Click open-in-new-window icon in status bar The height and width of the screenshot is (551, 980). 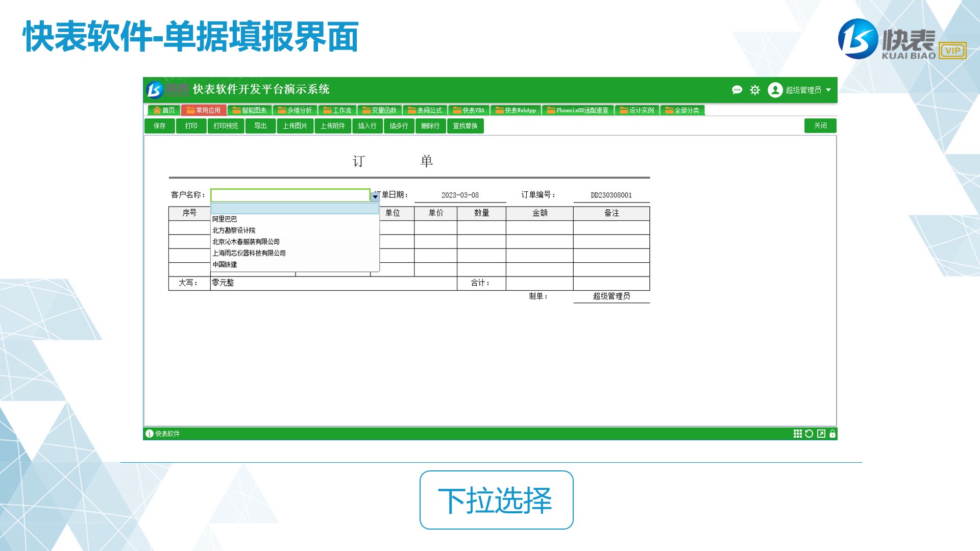[821, 434]
